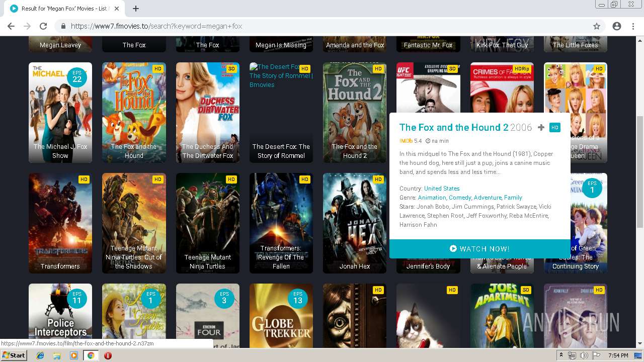Open the Amanda and the Fox card
Viewport: 644px width, 362px height.
355,44
